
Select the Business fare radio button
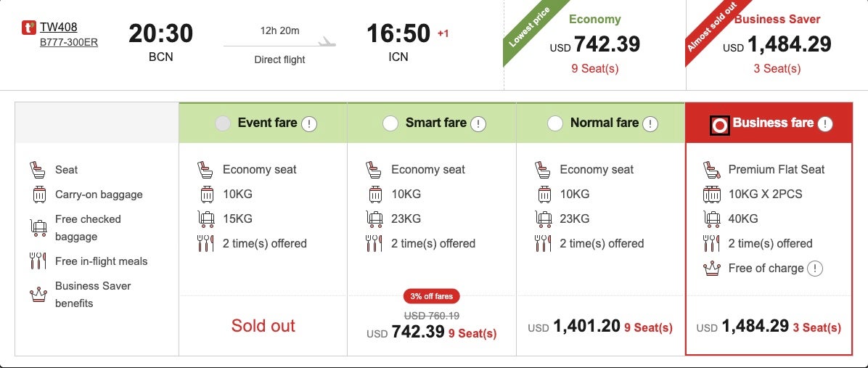point(719,125)
